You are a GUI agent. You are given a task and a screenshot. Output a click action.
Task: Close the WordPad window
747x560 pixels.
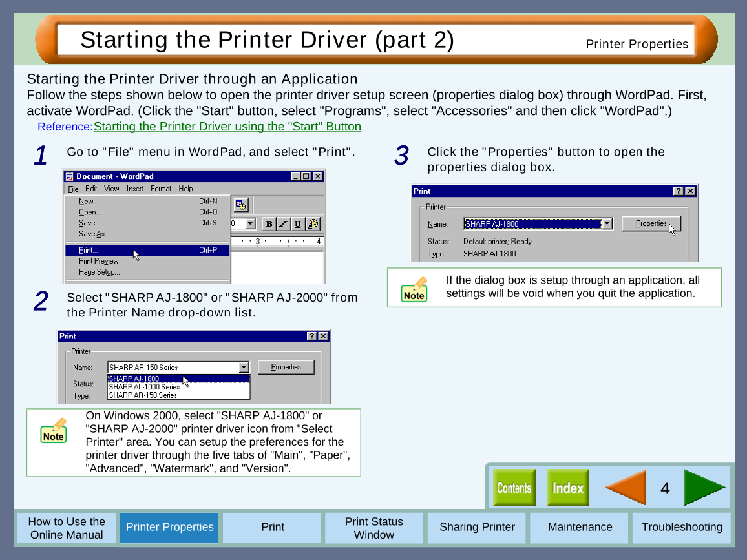318,177
